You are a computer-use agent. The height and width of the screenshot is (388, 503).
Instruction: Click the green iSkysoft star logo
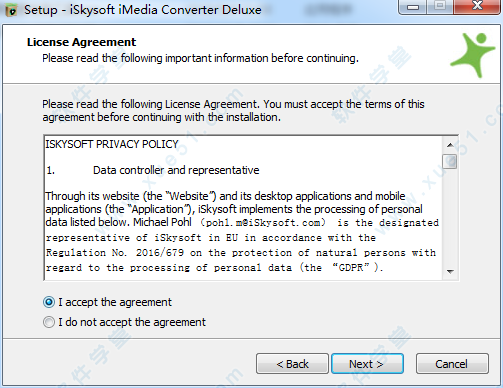pyautogui.click(x=473, y=55)
